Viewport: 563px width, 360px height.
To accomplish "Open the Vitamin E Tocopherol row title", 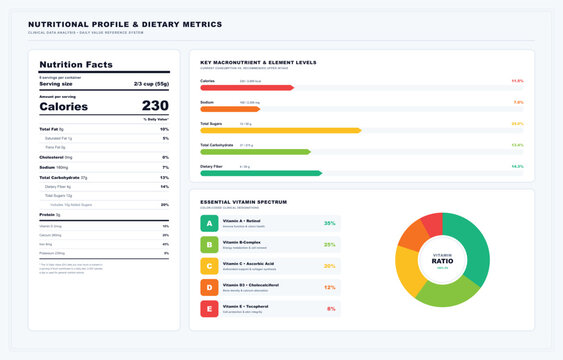I will (246, 307).
